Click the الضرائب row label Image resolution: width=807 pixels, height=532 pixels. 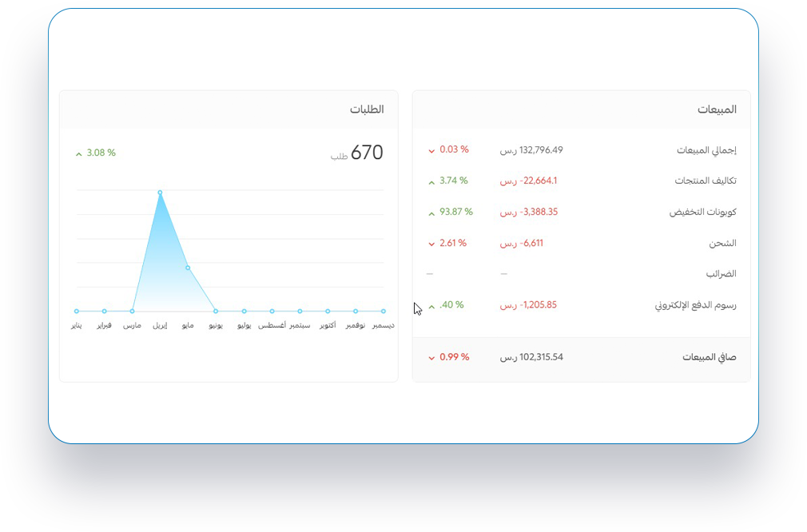[721, 274]
